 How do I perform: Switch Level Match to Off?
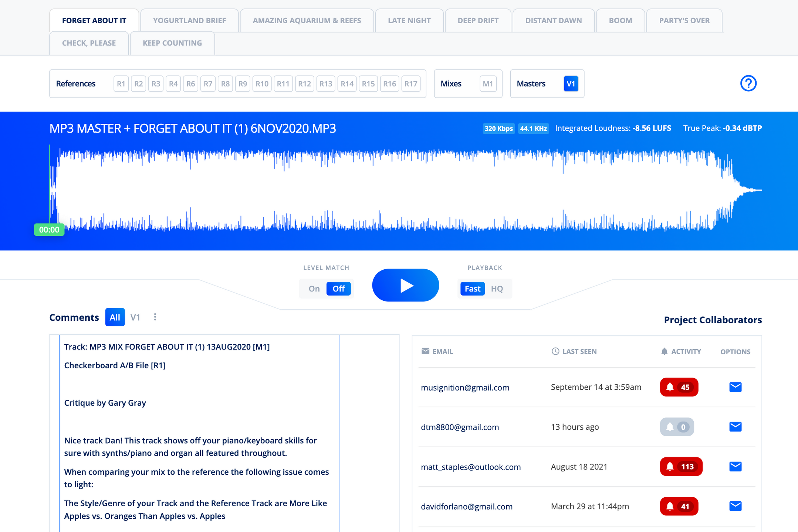point(338,289)
